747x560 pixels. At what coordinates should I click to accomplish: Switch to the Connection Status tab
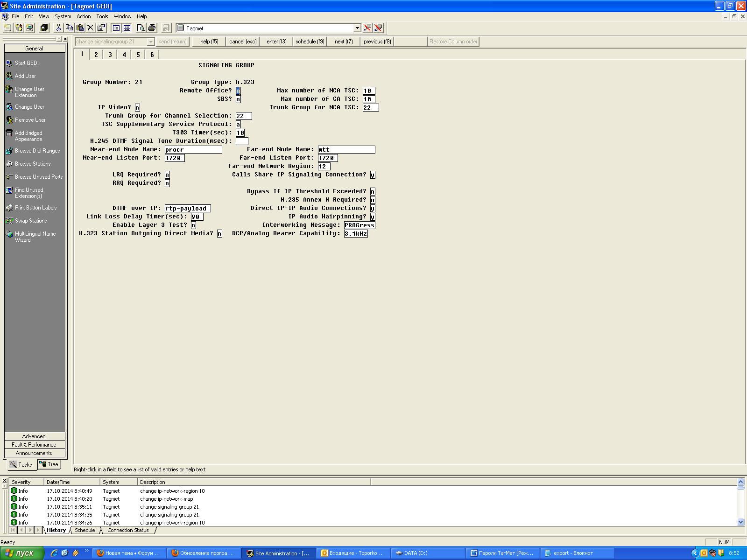point(128,530)
